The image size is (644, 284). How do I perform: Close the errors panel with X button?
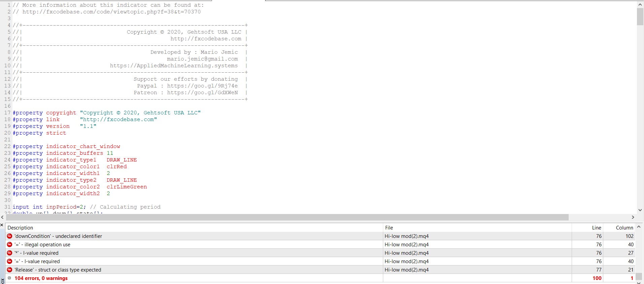pyautogui.click(x=2, y=225)
